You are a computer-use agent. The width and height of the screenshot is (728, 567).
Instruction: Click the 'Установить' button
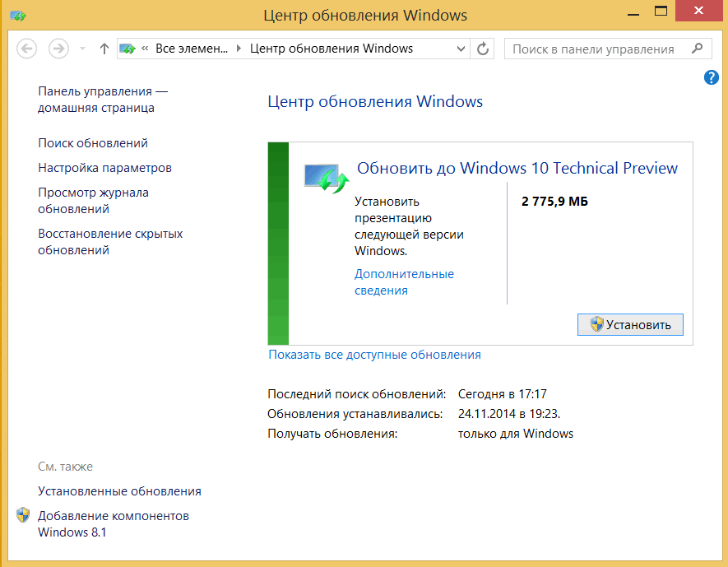[x=630, y=324]
